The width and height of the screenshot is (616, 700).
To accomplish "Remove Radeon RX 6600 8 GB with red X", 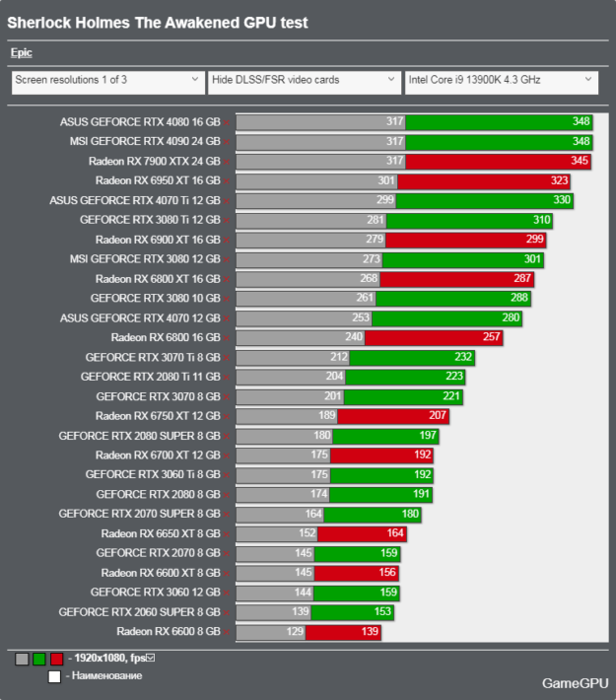I will click(227, 632).
